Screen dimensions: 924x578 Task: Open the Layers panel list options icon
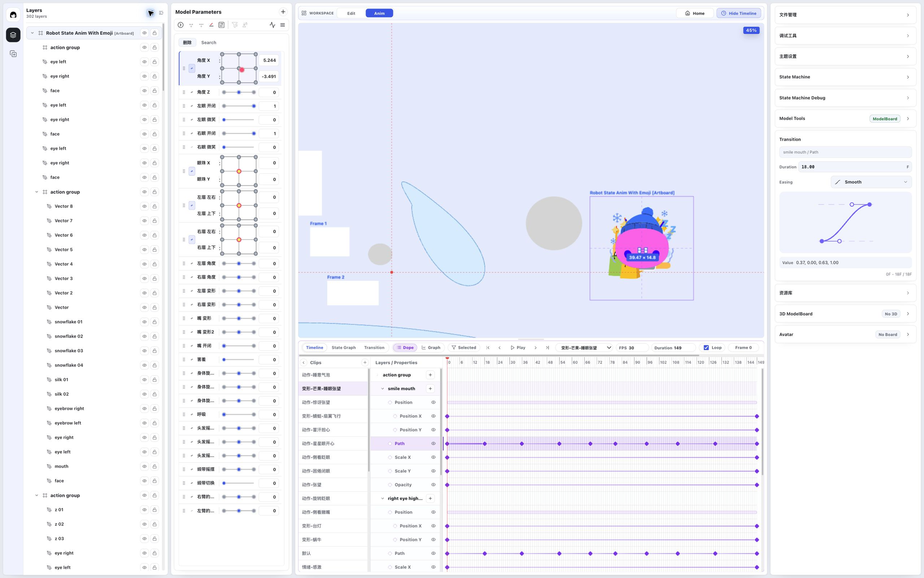[x=161, y=13]
